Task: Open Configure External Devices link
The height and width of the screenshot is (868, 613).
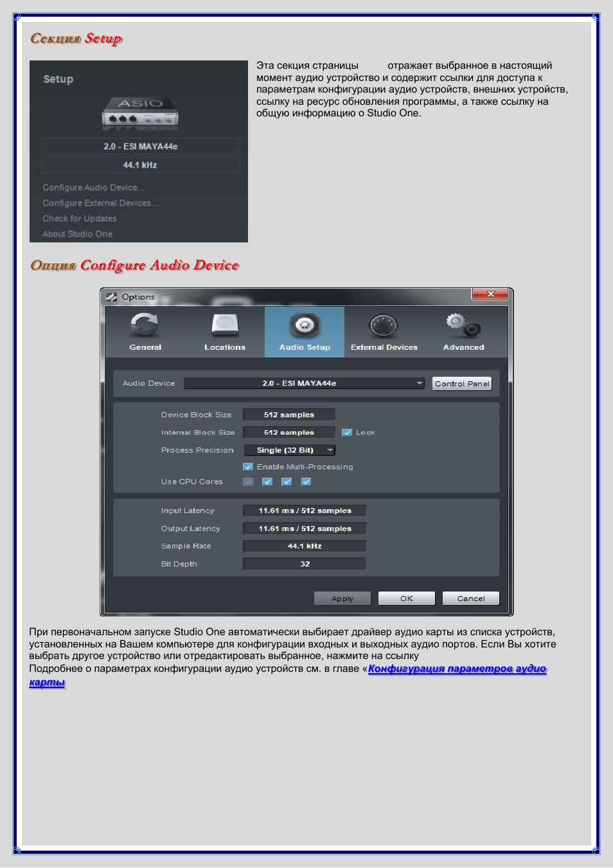Action: pos(100,203)
